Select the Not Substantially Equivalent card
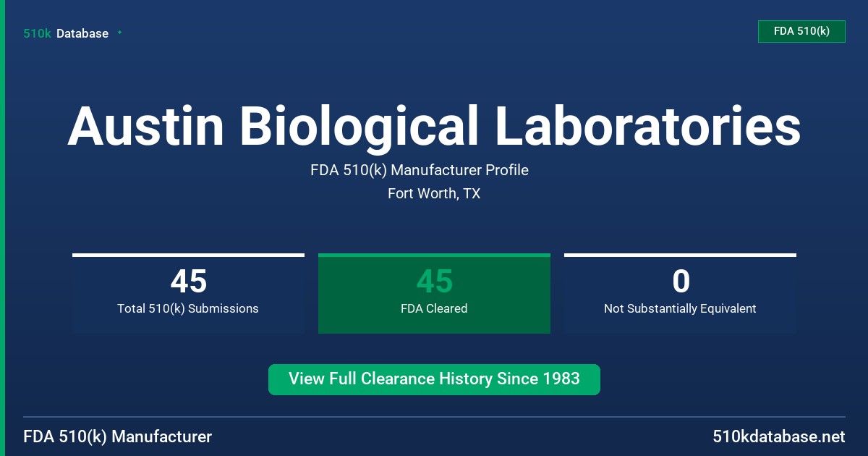The width and height of the screenshot is (868, 456). (680, 294)
